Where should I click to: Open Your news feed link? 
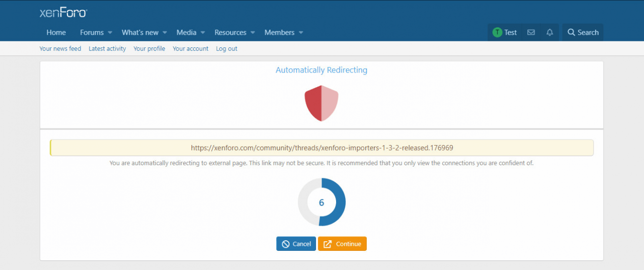60,49
